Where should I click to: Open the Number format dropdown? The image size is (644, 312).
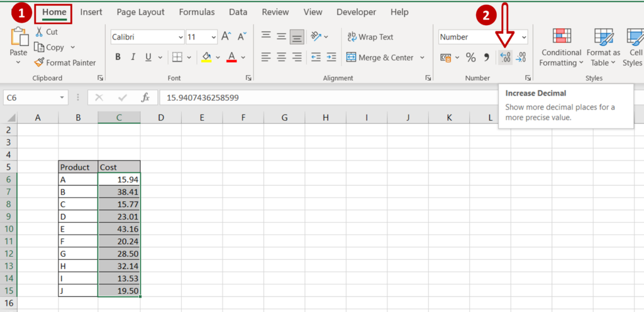(524, 37)
